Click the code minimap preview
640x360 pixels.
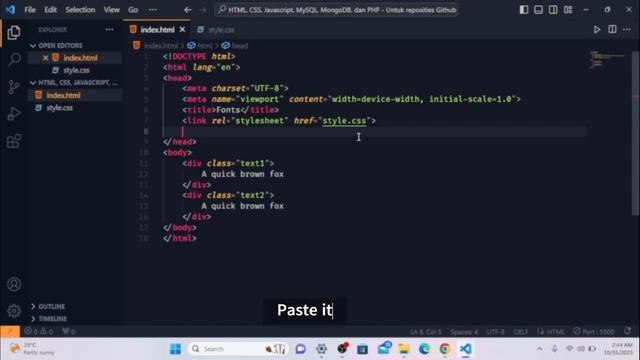coord(607,60)
